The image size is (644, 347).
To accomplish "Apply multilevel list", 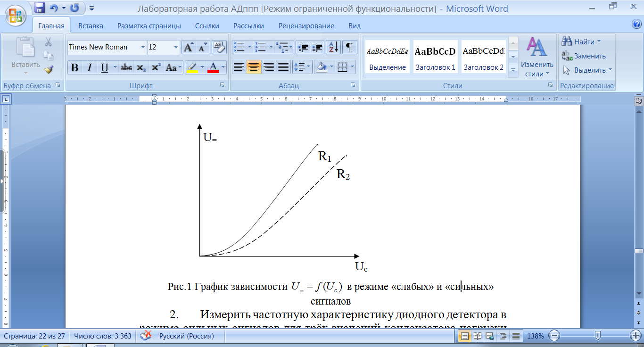I will pyautogui.click(x=281, y=47).
